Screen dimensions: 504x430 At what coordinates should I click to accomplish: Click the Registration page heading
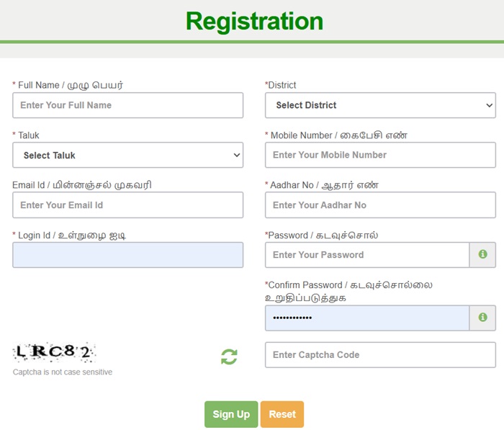[x=254, y=21]
